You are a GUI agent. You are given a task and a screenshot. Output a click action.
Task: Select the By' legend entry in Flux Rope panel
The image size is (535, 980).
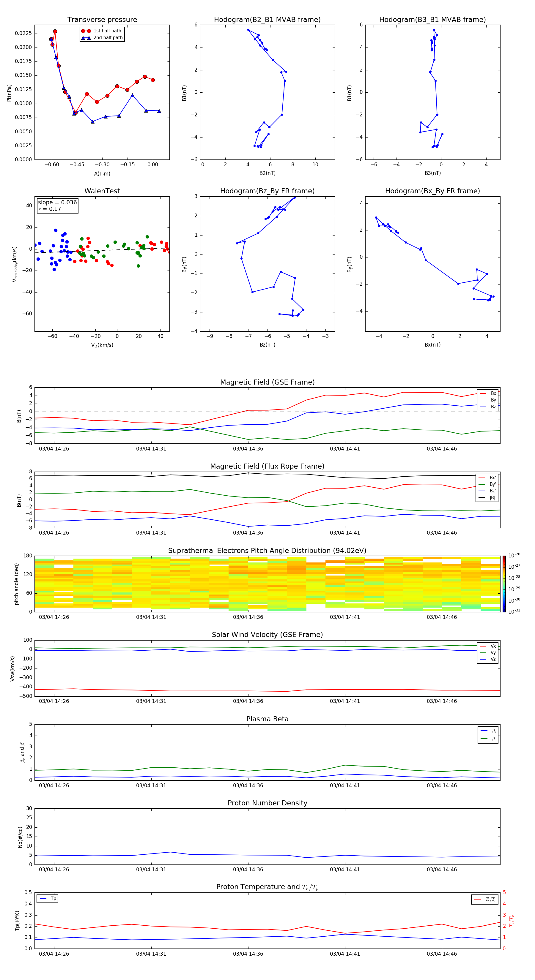487,484
